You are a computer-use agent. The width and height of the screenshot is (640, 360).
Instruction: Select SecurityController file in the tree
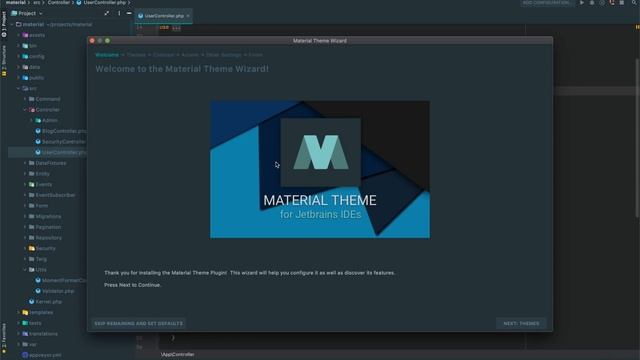(x=61, y=142)
